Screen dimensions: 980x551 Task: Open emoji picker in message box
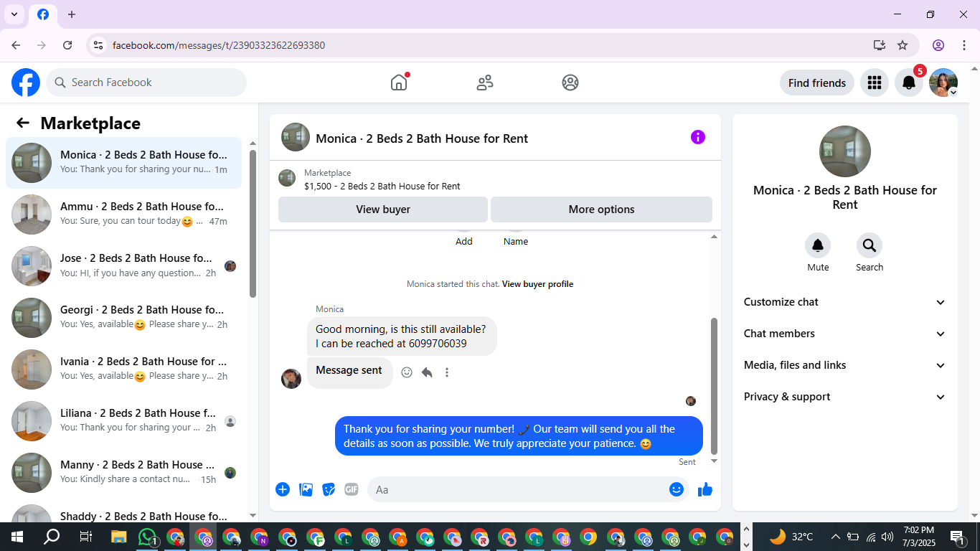click(676, 489)
